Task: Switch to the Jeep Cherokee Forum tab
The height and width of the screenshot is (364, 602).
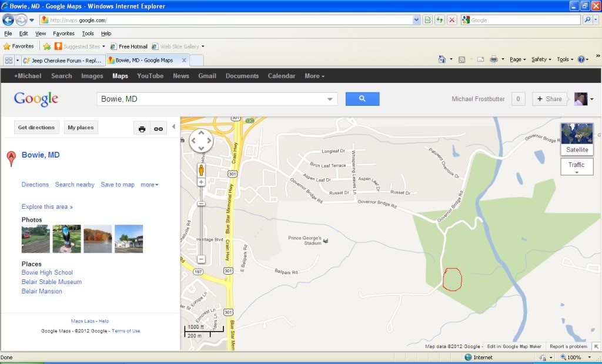Action: click(x=63, y=61)
